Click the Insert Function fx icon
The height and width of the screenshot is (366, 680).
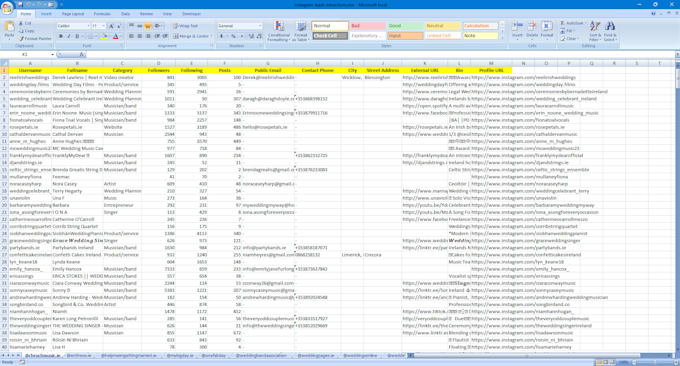point(82,55)
